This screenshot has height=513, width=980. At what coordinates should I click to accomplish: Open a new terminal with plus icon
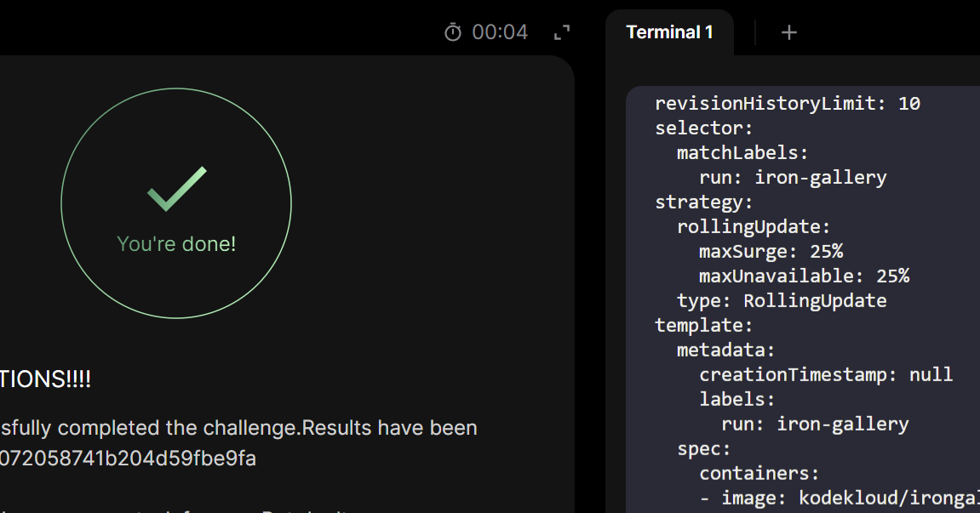[789, 32]
